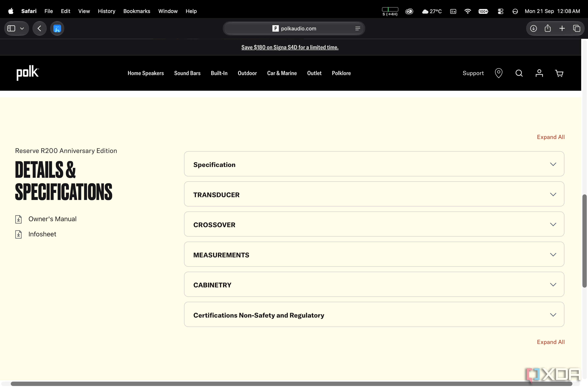Expand the Specification section

coord(374,164)
